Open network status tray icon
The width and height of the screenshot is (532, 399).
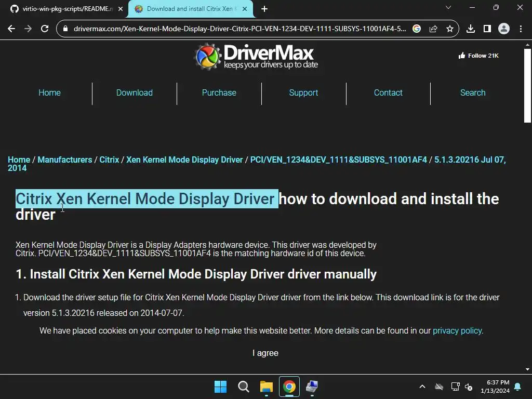pos(455,387)
